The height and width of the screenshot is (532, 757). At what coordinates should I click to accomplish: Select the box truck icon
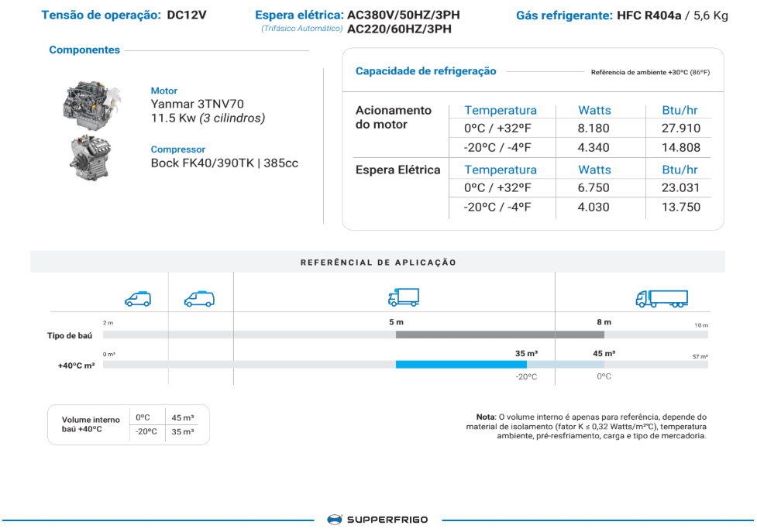point(403,297)
